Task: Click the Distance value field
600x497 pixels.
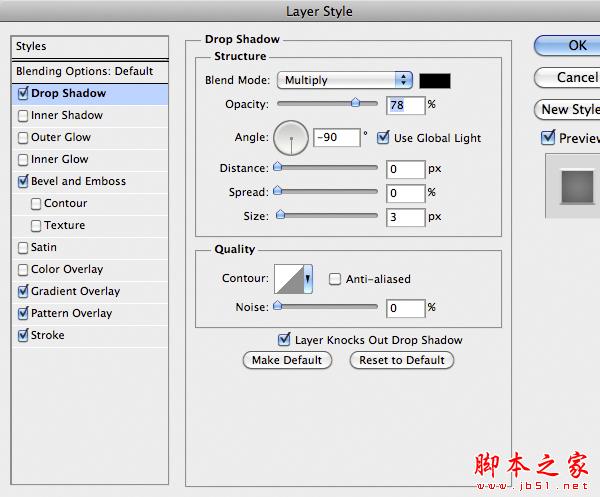Action: [x=406, y=169]
